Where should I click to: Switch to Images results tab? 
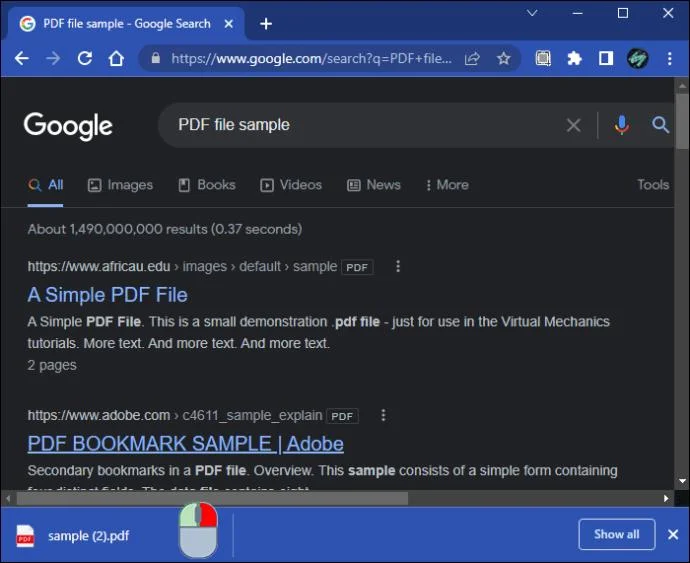(120, 185)
